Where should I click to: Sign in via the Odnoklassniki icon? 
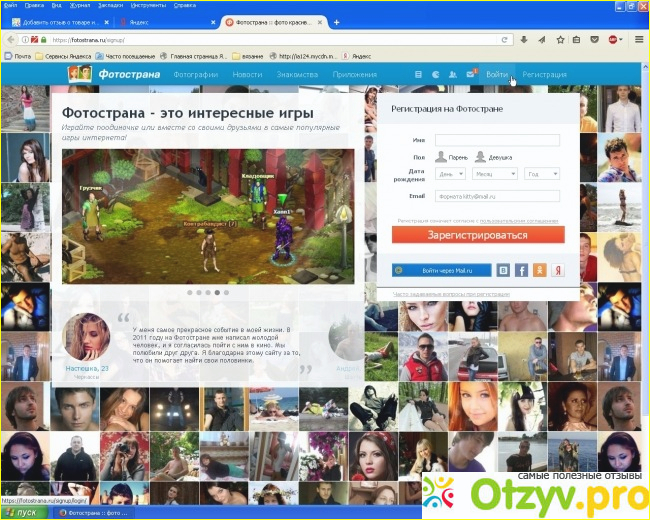point(540,270)
